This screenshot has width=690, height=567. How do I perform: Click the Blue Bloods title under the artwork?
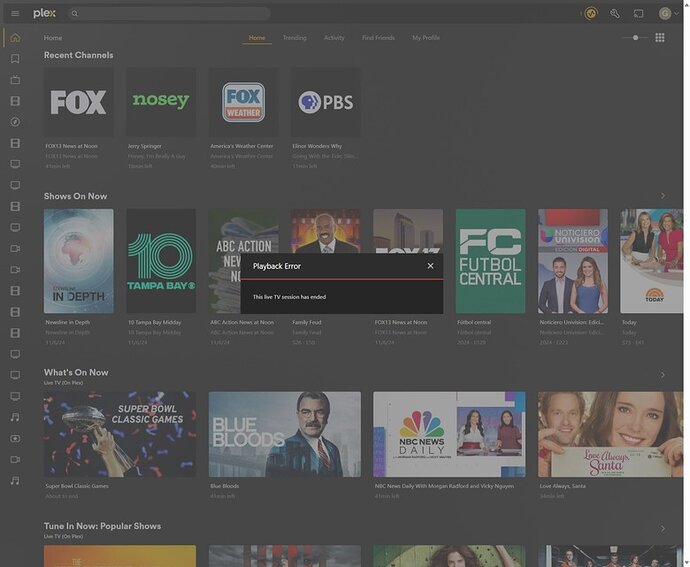[224, 486]
